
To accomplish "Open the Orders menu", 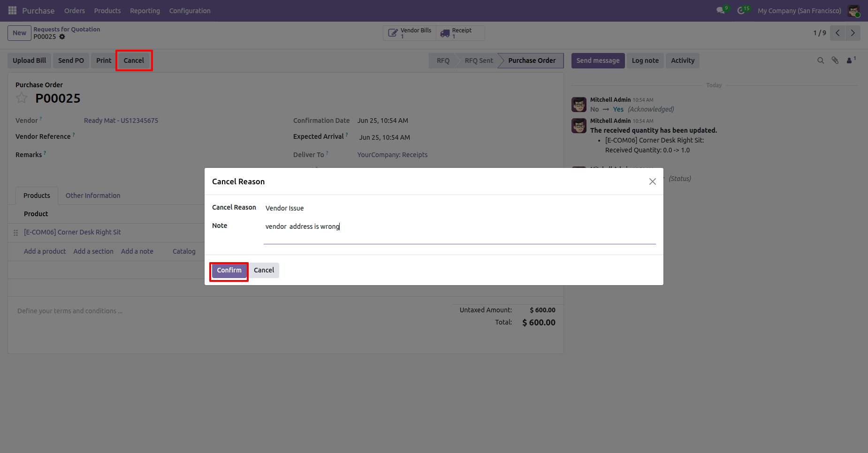I will [x=75, y=10].
